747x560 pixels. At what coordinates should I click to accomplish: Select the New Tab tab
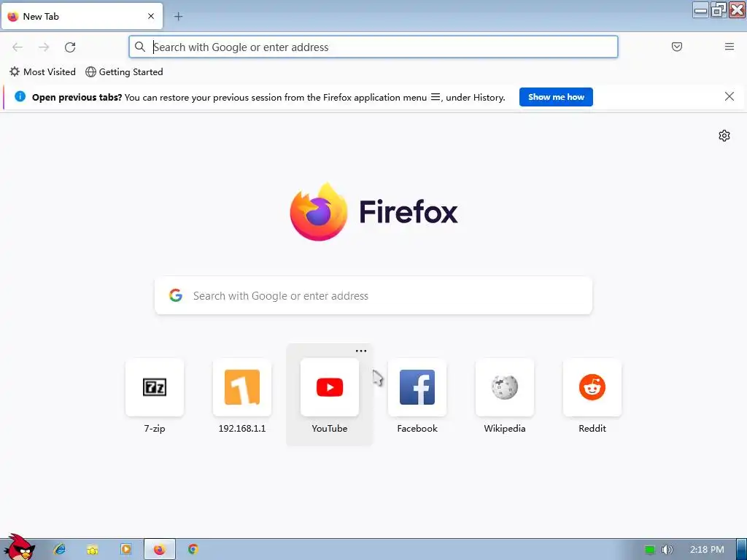tap(82, 16)
